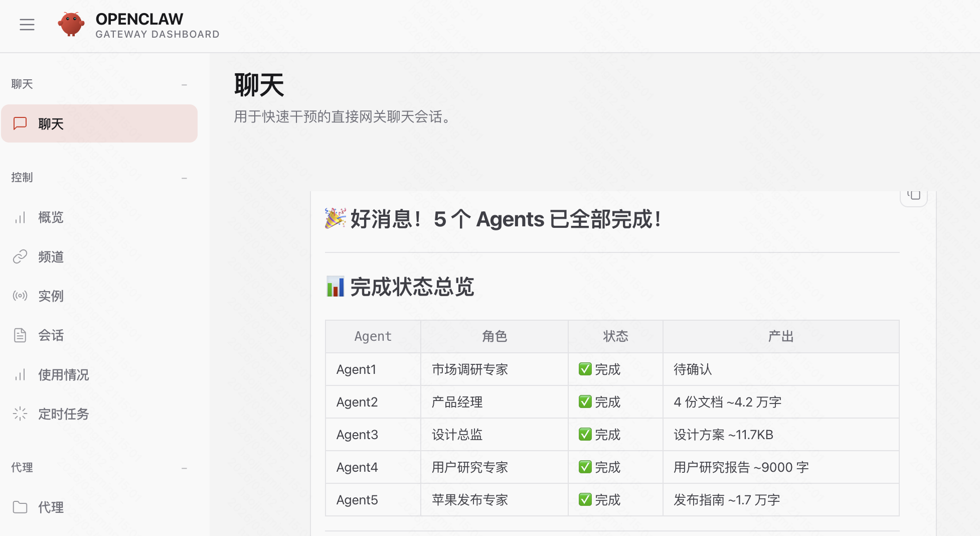
Task: Click the Agent1 完成 green checkmark
Action: (585, 369)
